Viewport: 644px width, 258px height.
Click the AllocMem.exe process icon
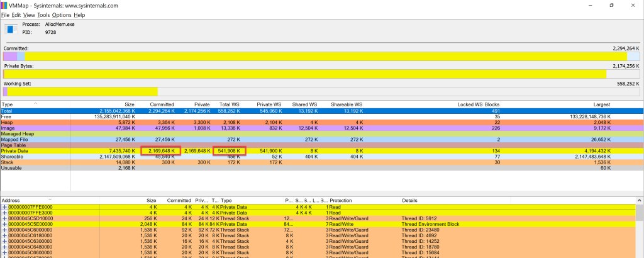click(x=10, y=28)
